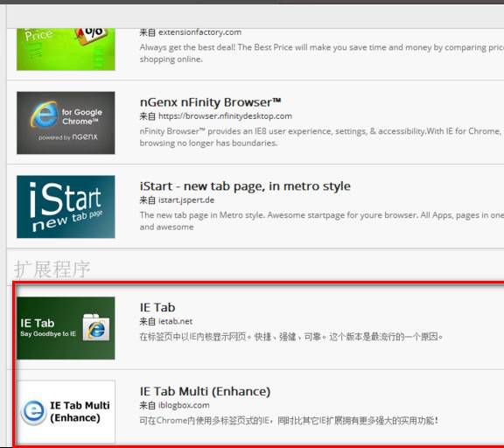Click the blue e icon in IE Tab Multi thumbnail
This screenshot has height=448, width=504.
tap(34, 411)
